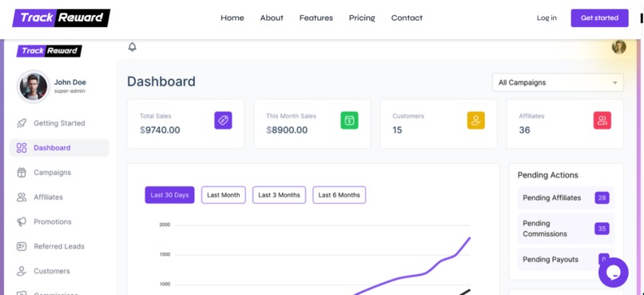Screen dimensions: 644x295
Task: Click the This Month Sales green icon
Action: tap(349, 121)
